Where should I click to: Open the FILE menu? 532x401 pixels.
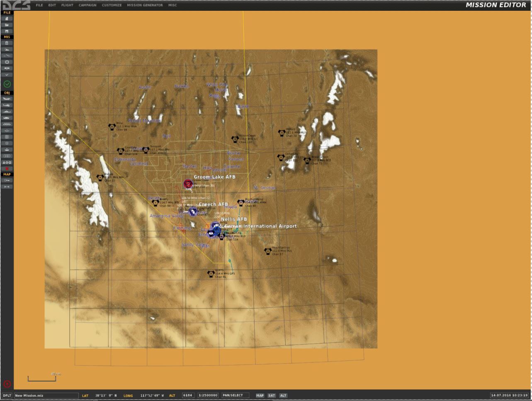(39, 5)
